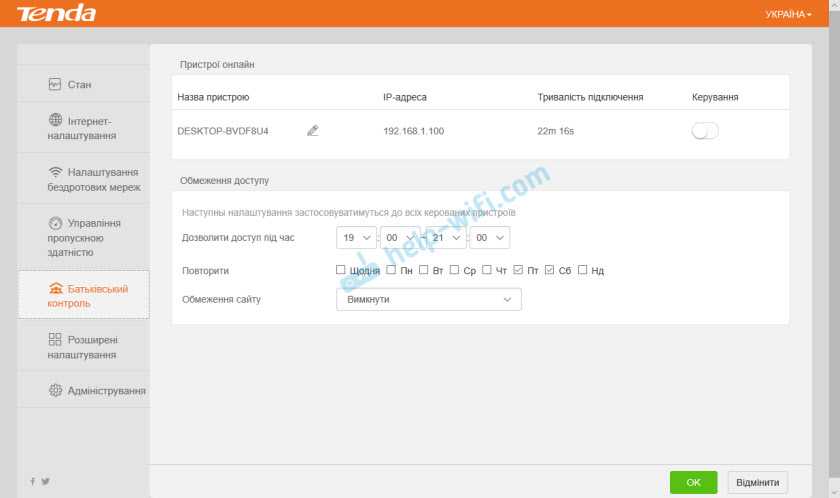
Task: Click the gear icon for Адміністрування
Action: point(55,390)
